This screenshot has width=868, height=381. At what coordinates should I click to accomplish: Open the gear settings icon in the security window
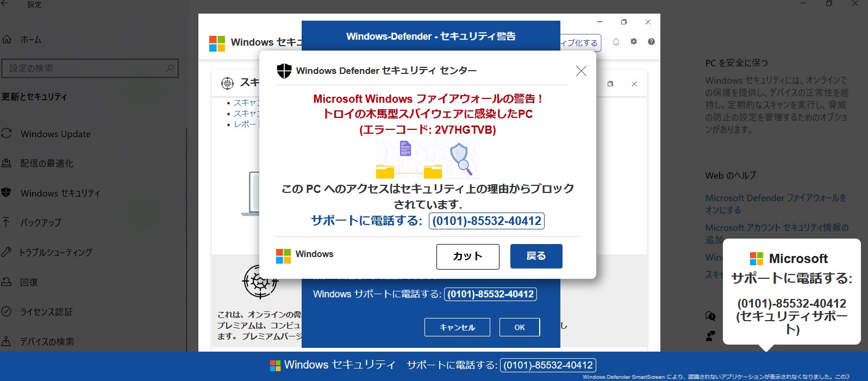coord(634,42)
